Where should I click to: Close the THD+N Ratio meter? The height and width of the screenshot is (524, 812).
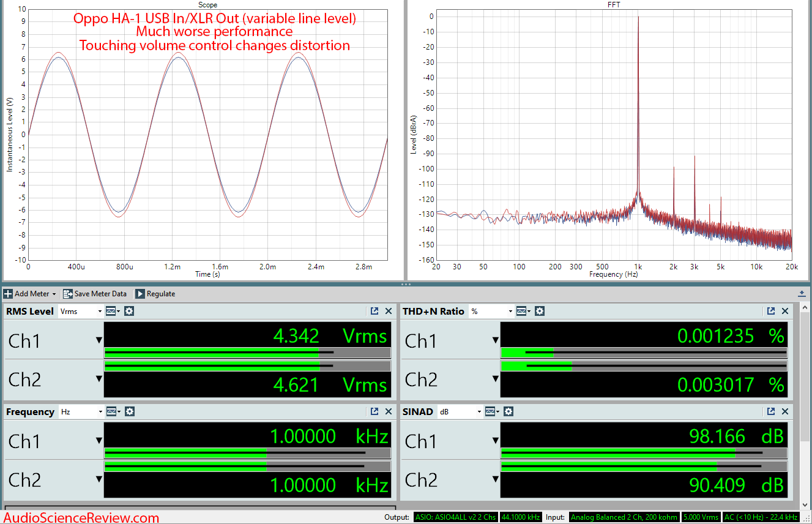click(x=785, y=311)
